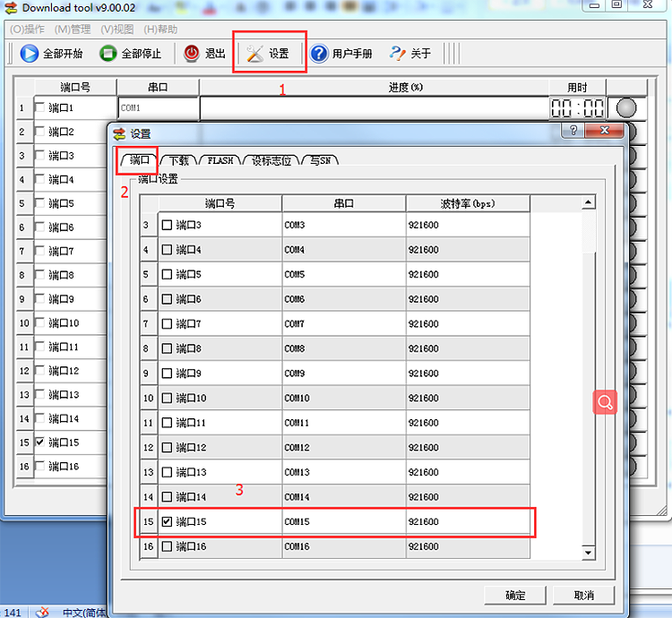672x618 pixels.
Task: Click the 取消 cancel button
Action: click(583, 595)
